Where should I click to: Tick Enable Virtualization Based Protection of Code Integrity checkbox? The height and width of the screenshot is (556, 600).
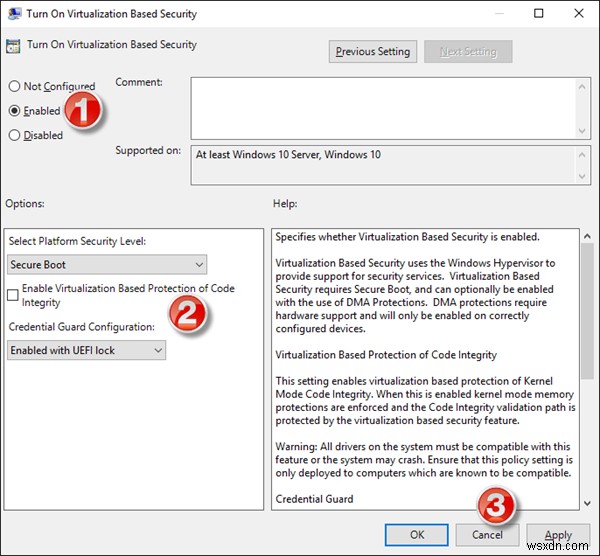[13, 295]
